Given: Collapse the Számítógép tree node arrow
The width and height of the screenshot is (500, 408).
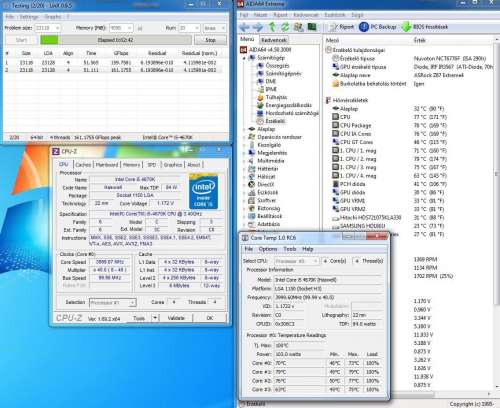Looking at the screenshot, I should coord(244,58).
